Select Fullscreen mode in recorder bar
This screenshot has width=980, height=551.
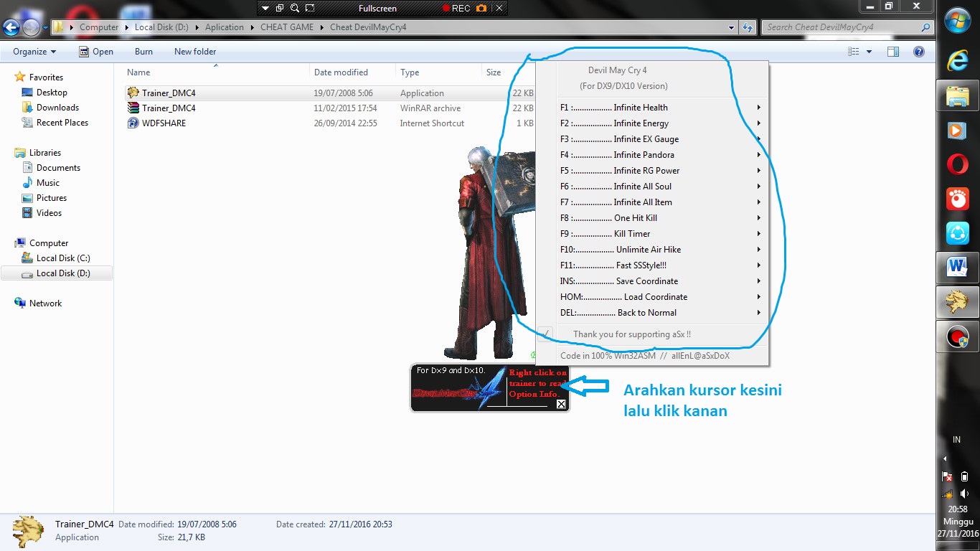tap(377, 8)
